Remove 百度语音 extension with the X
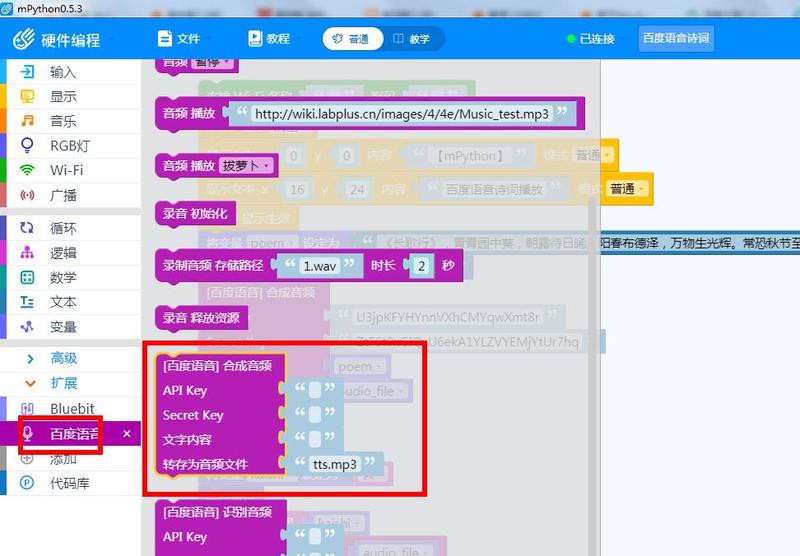The height and width of the screenshot is (556, 800). [127, 434]
